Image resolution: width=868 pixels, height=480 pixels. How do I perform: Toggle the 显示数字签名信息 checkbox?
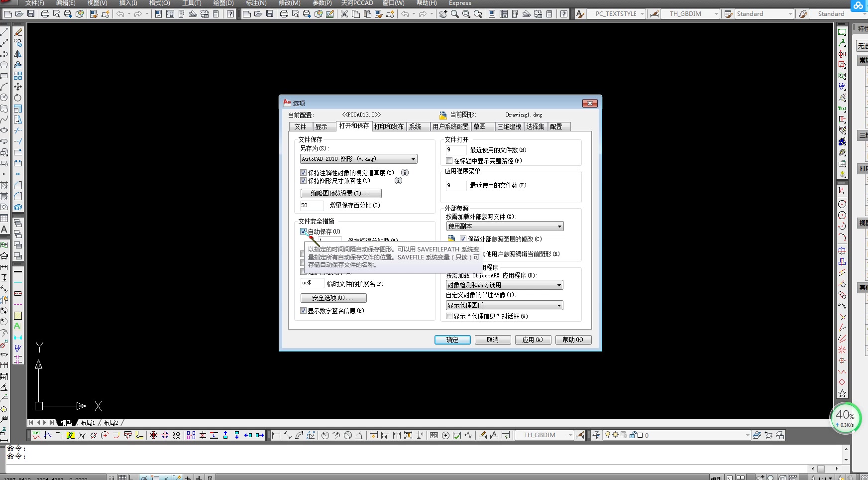(x=304, y=310)
